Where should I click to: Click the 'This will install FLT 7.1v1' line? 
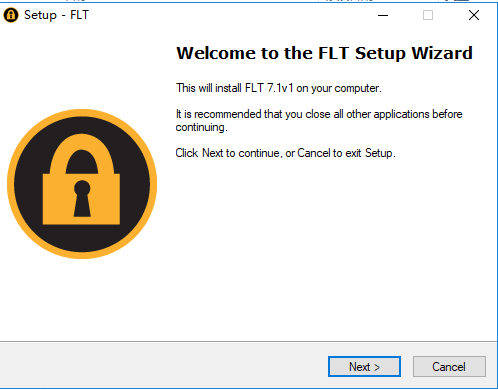coord(279,88)
